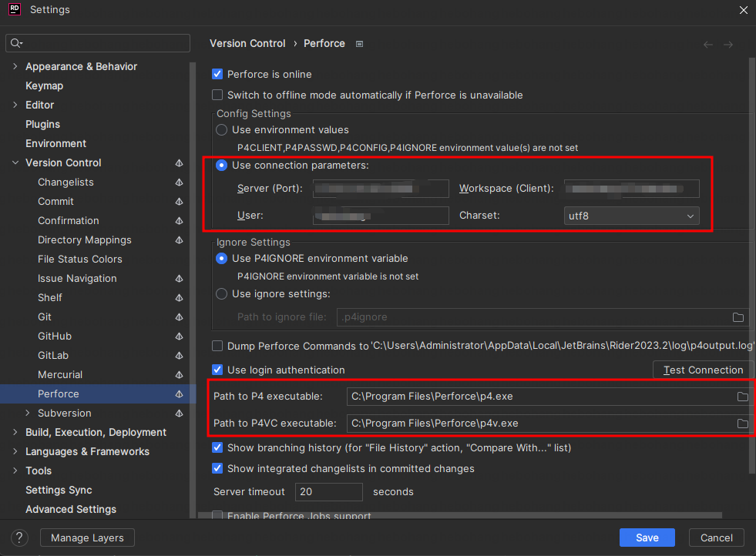The height and width of the screenshot is (556, 756).
Task: Open Keymap settings page
Action: coord(45,85)
